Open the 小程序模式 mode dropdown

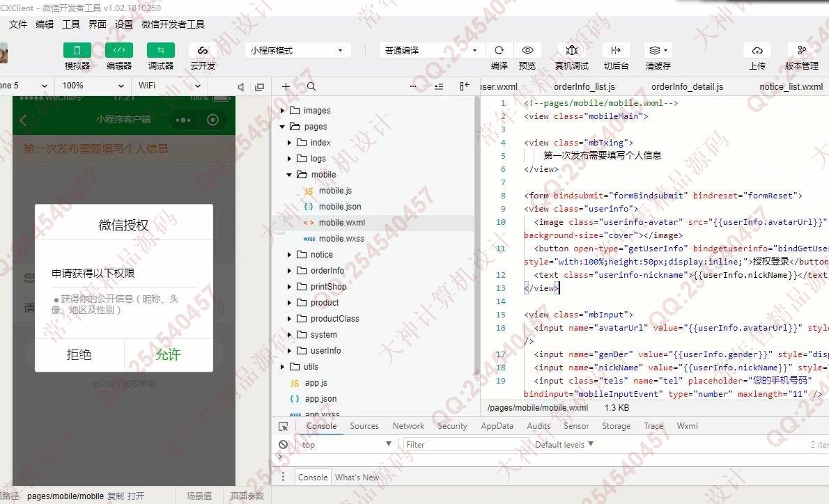297,50
